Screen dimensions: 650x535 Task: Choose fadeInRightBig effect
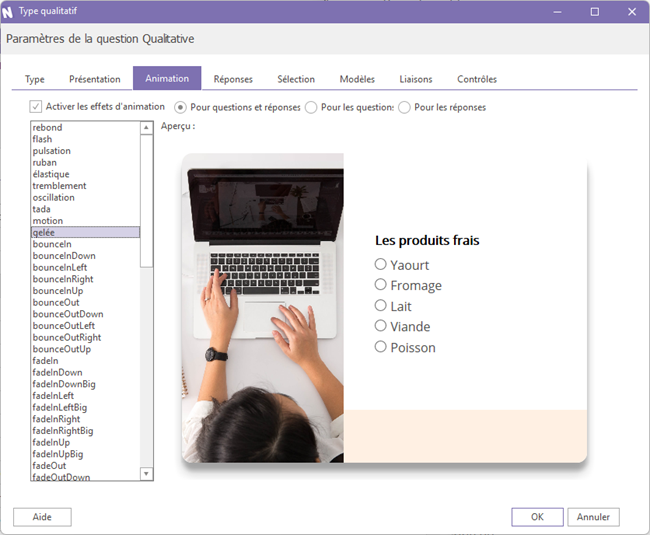click(86, 431)
